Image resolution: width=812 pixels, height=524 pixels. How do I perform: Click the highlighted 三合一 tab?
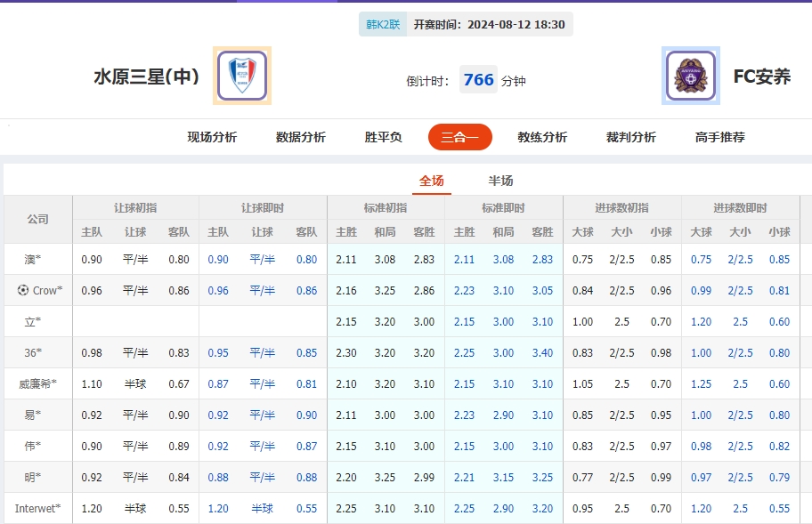pos(459,139)
